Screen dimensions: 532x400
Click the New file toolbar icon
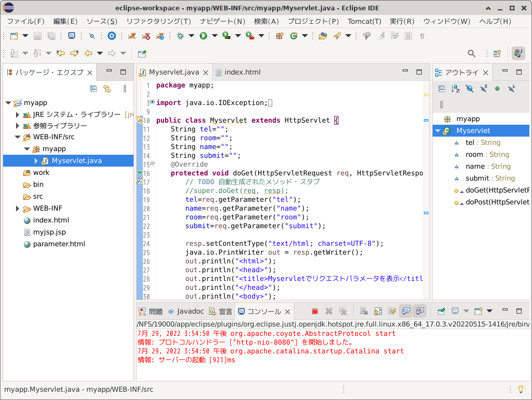(14, 36)
